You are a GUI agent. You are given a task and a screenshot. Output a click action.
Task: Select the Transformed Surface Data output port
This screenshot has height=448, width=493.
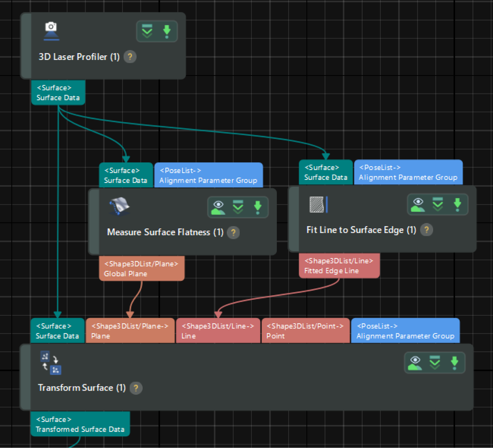tap(80, 424)
